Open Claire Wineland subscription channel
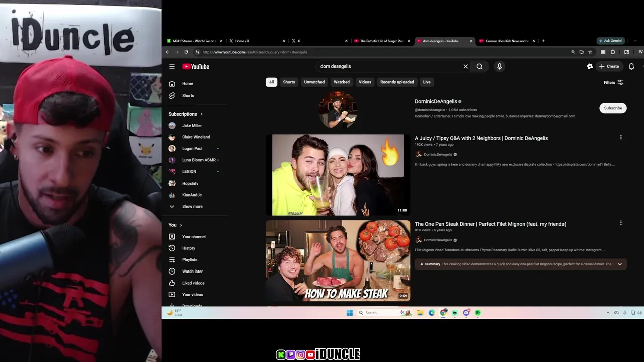Screen dimensions: 644x362 coord(195,137)
